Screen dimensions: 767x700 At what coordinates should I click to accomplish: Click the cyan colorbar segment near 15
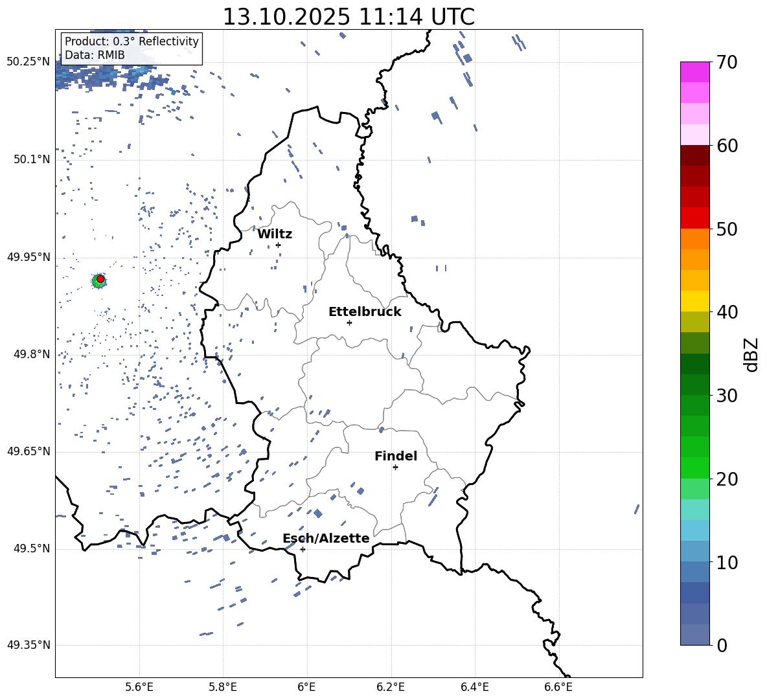click(x=694, y=510)
